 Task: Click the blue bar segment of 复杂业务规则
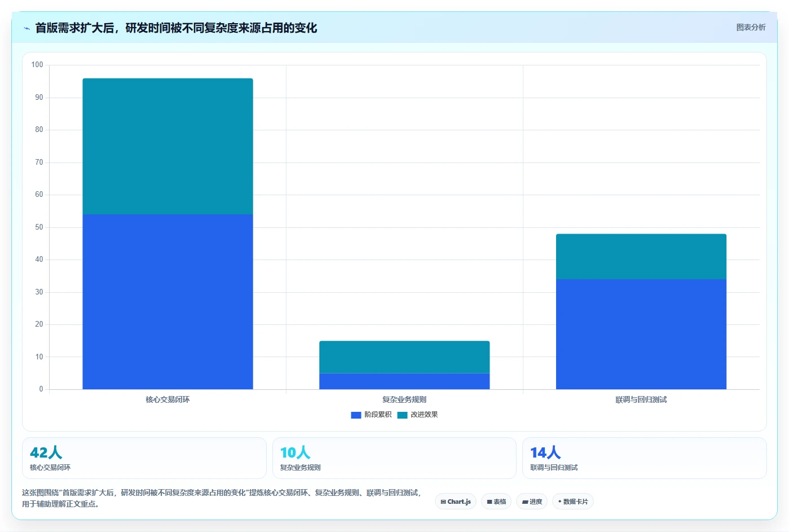pyautogui.click(x=404, y=381)
